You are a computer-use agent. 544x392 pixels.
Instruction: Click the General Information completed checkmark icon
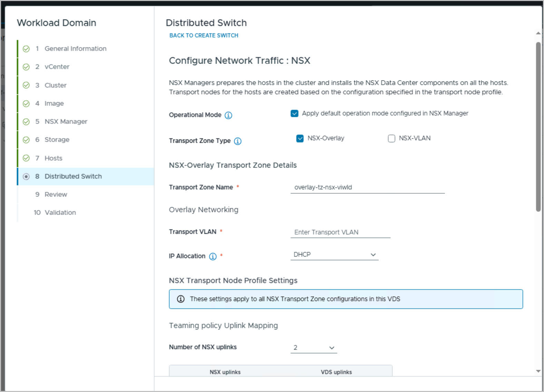pos(26,49)
